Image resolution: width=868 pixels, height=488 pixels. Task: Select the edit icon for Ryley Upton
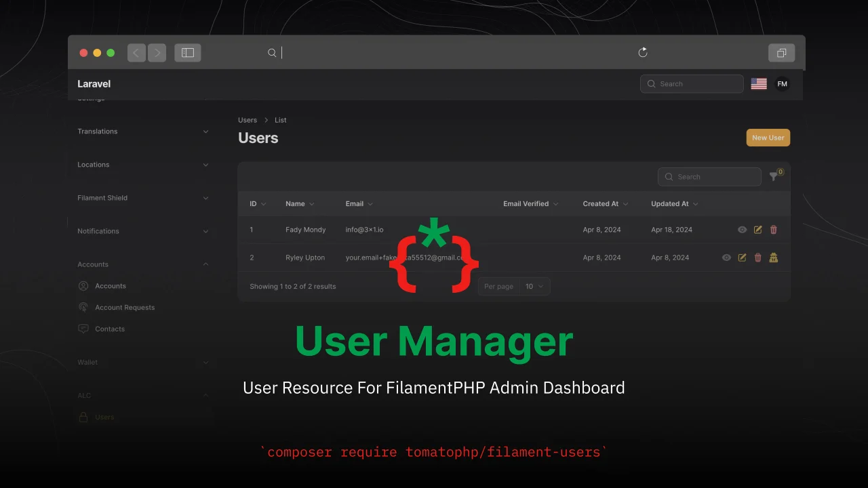tap(742, 258)
